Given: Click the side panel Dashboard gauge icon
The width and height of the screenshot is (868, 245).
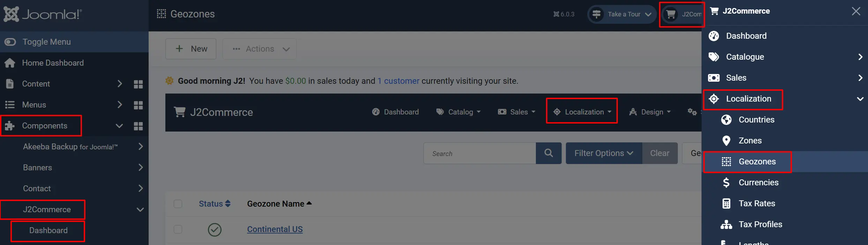Looking at the screenshot, I should point(714,36).
